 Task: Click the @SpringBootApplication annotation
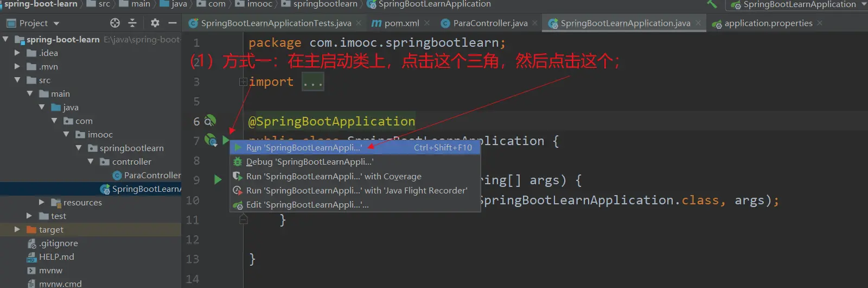pos(331,121)
